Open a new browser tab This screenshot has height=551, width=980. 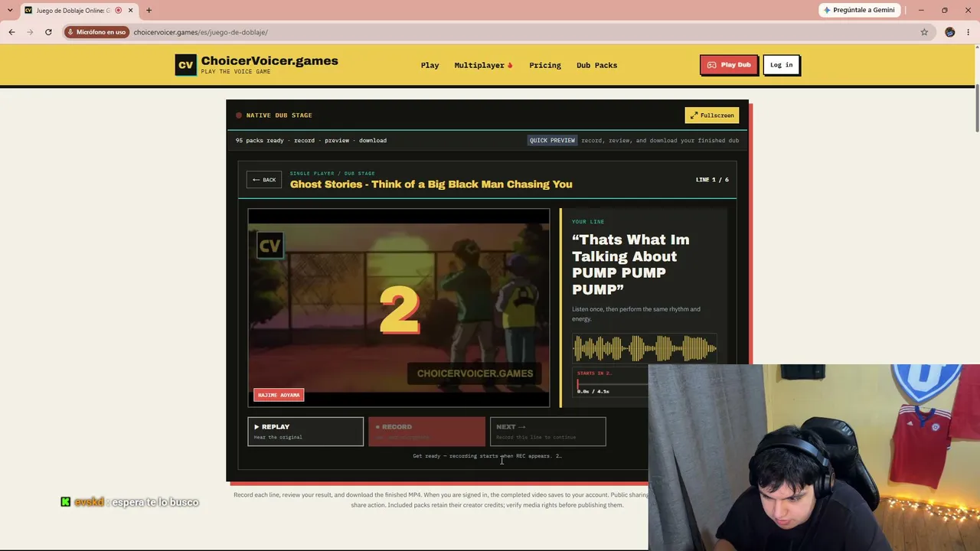click(x=149, y=10)
